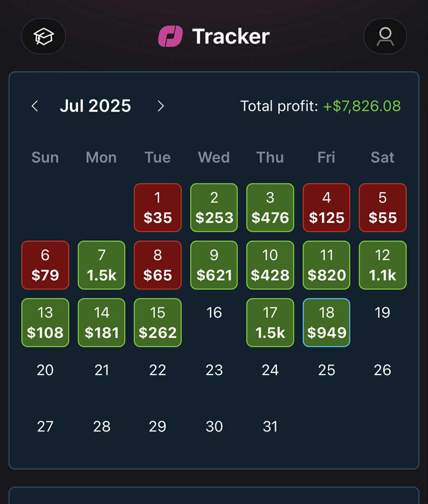Select July 11 tile showing $820
Image resolution: width=428 pixels, height=504 pixels.
pyautogui.click(x=327, y=265)
